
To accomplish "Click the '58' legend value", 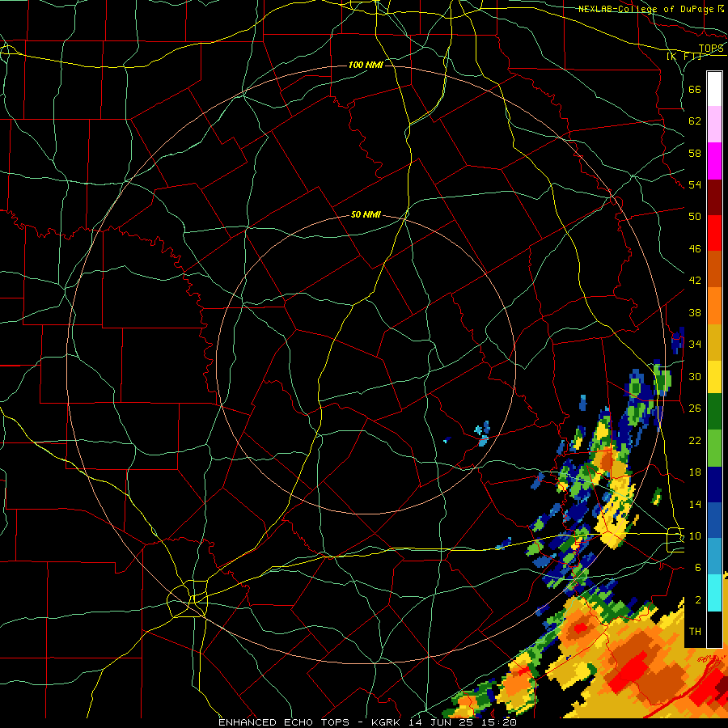I will (695, 153).
